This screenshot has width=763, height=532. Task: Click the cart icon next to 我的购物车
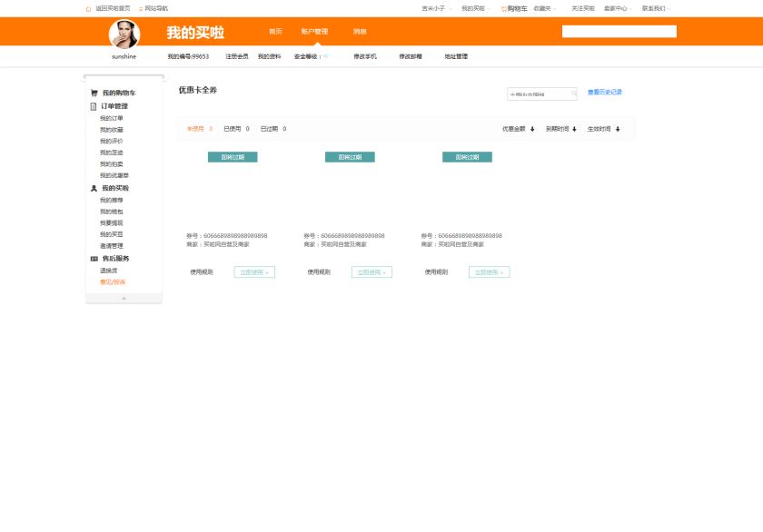(94, 93)
